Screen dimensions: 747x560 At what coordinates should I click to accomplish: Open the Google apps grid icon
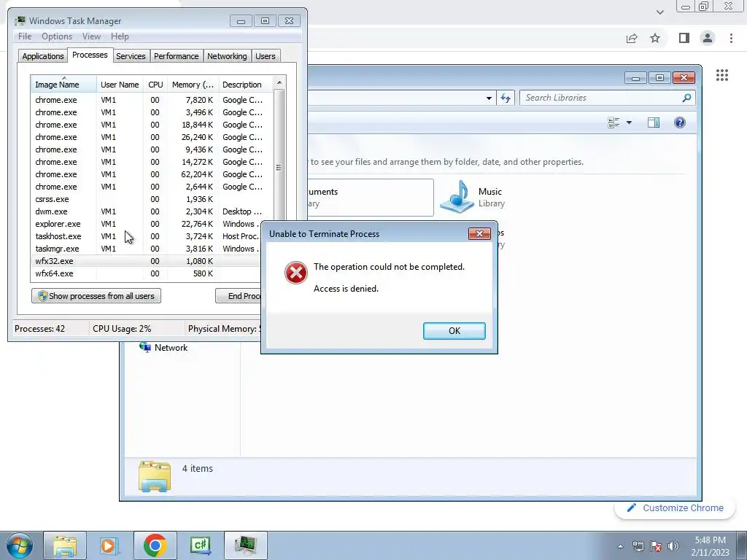click(722, 75)
